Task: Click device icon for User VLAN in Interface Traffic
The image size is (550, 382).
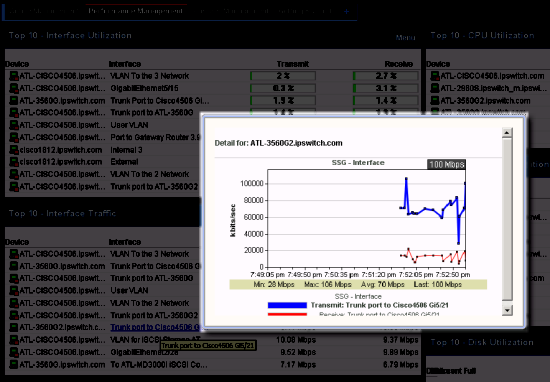Action: coord(14,290)
